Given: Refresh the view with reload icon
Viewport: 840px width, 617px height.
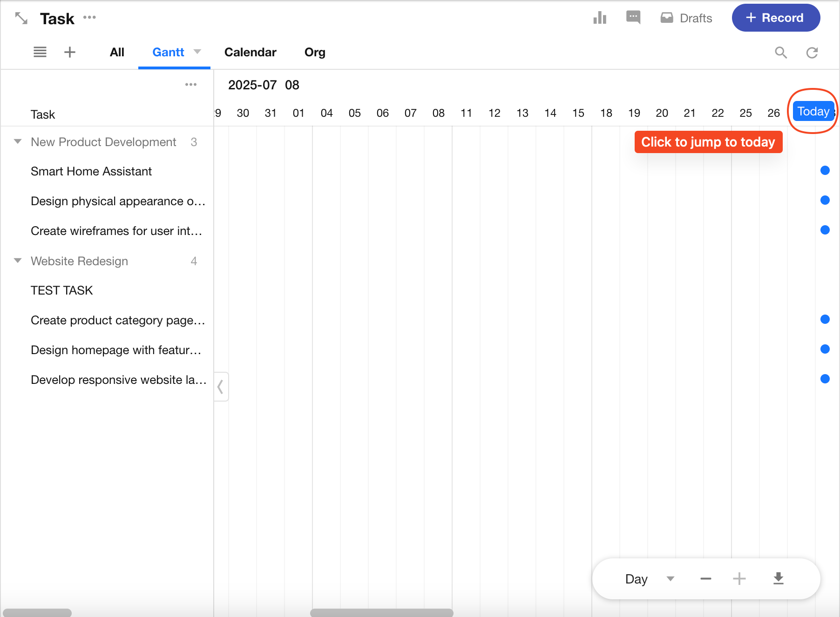Looking at the screenshot, I should (812, 53).
